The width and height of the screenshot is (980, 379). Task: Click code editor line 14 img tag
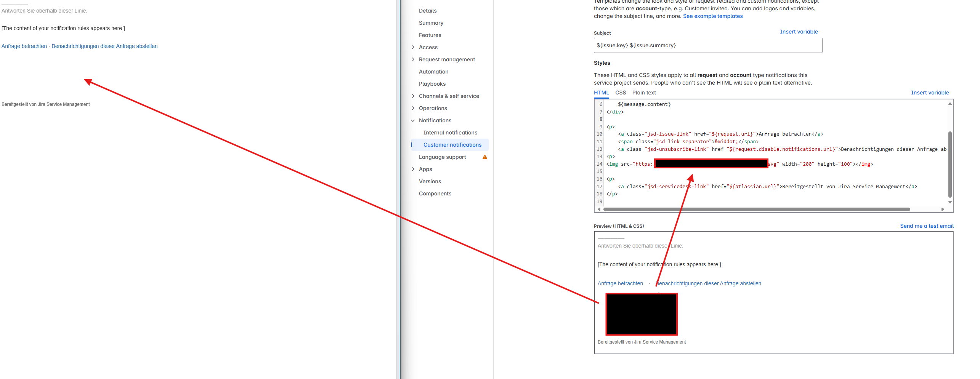[739, 164]
